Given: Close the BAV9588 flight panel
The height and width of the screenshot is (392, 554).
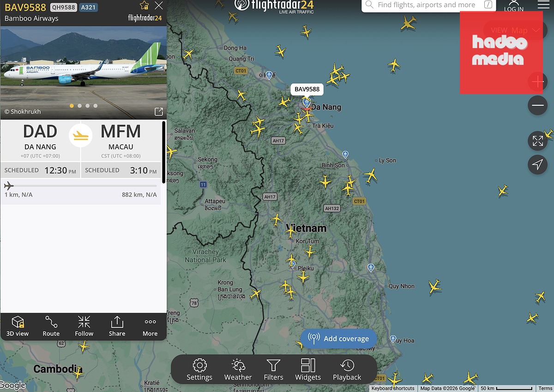Looking at the screenshot, I should (x=158, y=6).
